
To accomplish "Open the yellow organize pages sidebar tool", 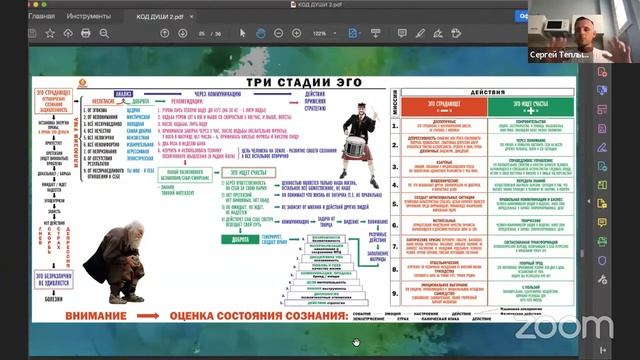I will coord(602,203).
